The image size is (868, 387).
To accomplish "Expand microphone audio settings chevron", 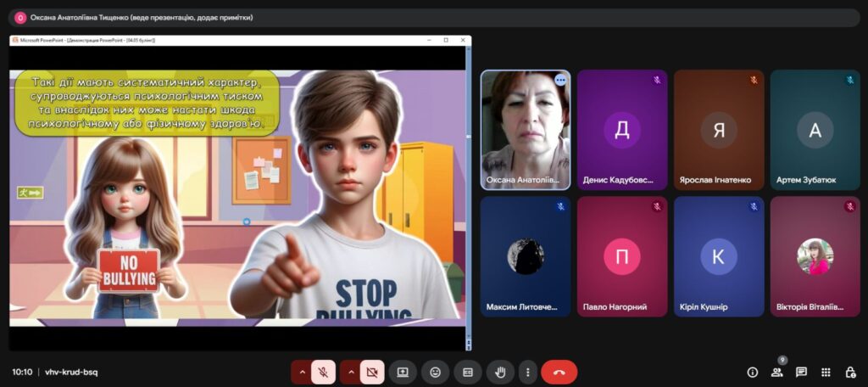I will (x=302, y=372).
